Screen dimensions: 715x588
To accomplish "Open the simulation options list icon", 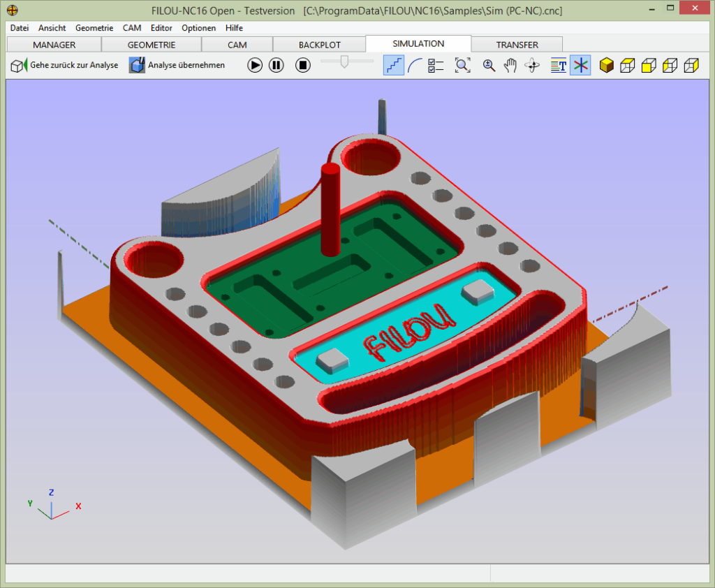I will [434, 65].
